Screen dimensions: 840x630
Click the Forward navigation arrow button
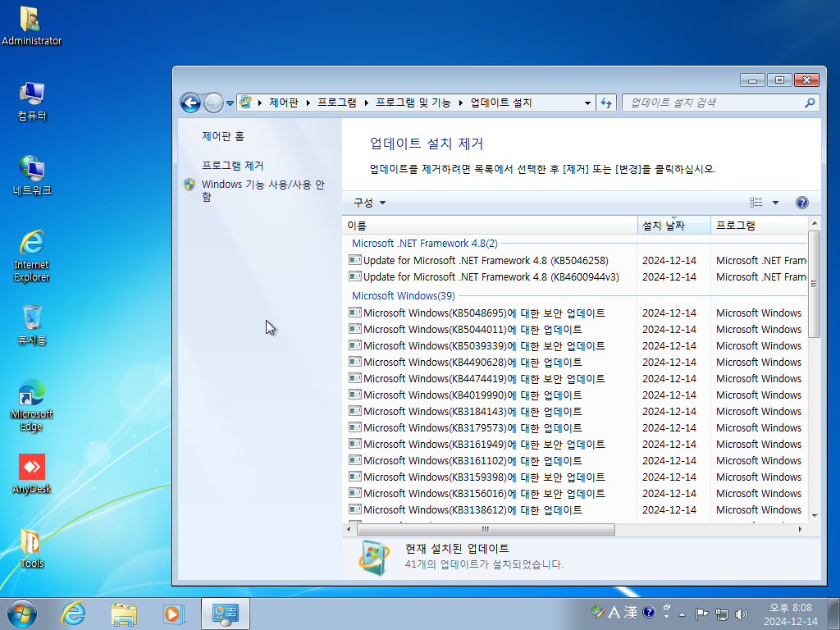(x=213, y=103)
